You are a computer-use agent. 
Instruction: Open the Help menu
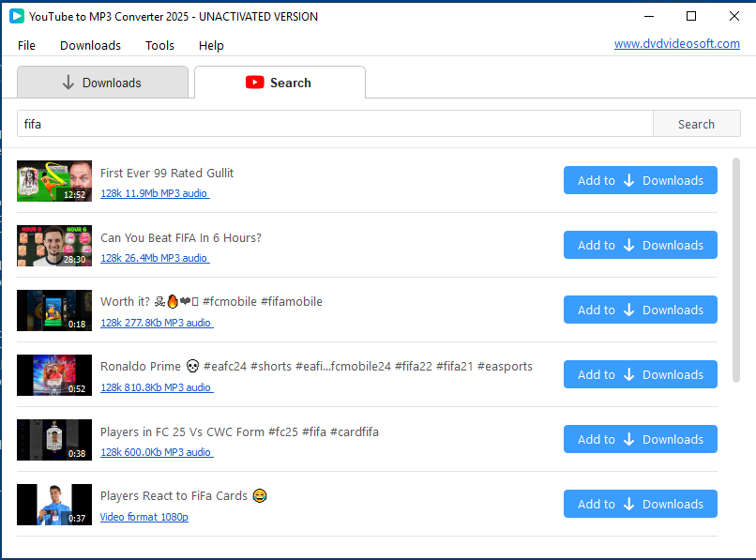pyautogui.click(x=211, y=45)
